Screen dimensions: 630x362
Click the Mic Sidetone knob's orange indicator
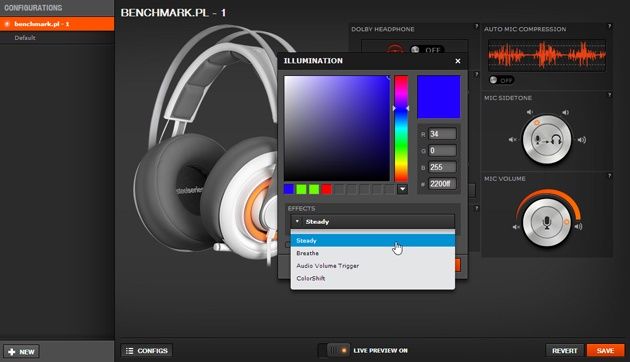(x=536, y=123)
